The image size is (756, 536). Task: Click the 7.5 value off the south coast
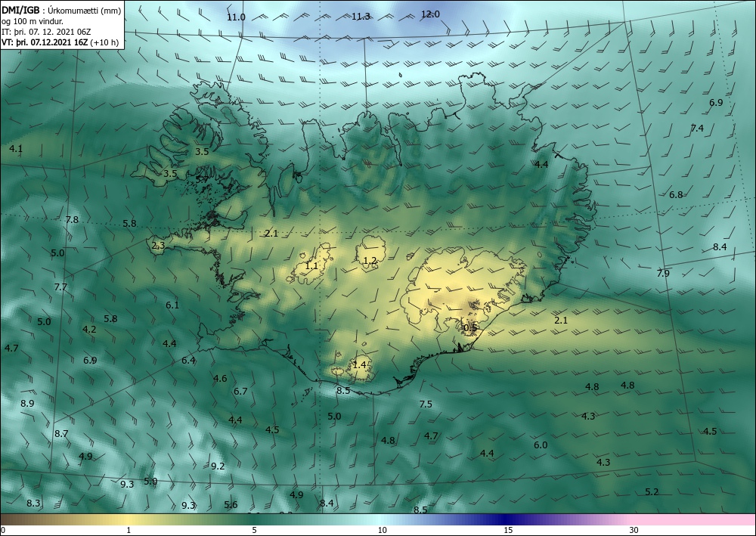pos(426,404)
